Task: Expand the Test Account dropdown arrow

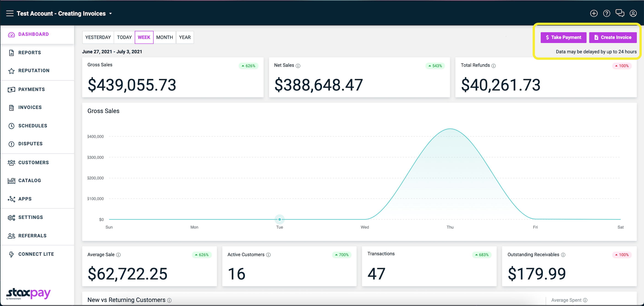Action: (x=110, y=14)
